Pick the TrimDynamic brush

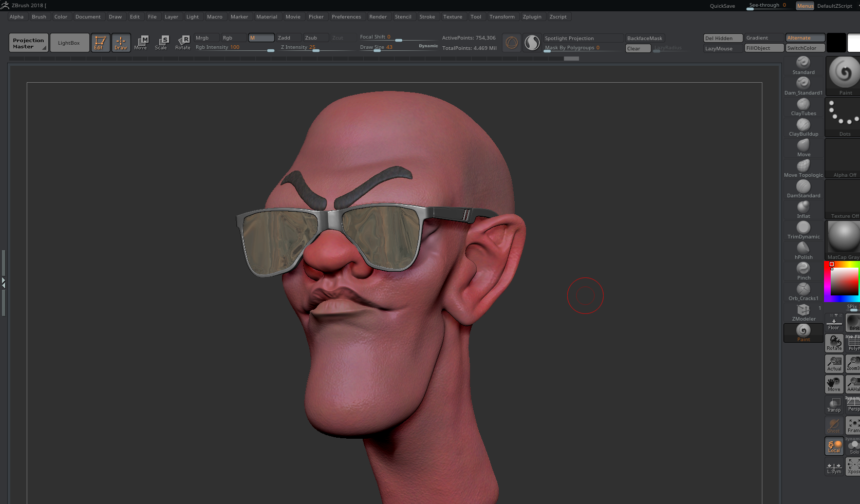tap(803, 230)
